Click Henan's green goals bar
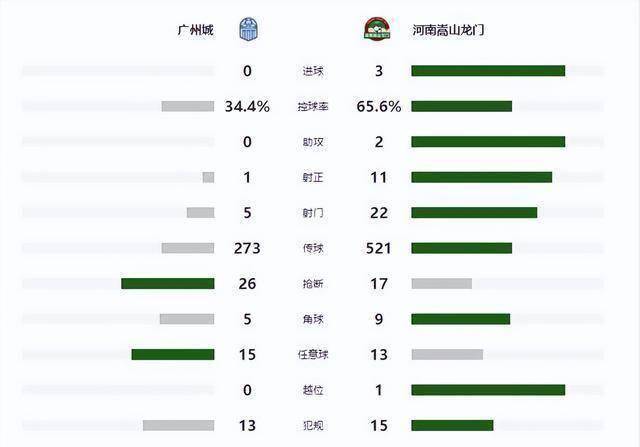 pyautogui.click(x=488, y=71)
